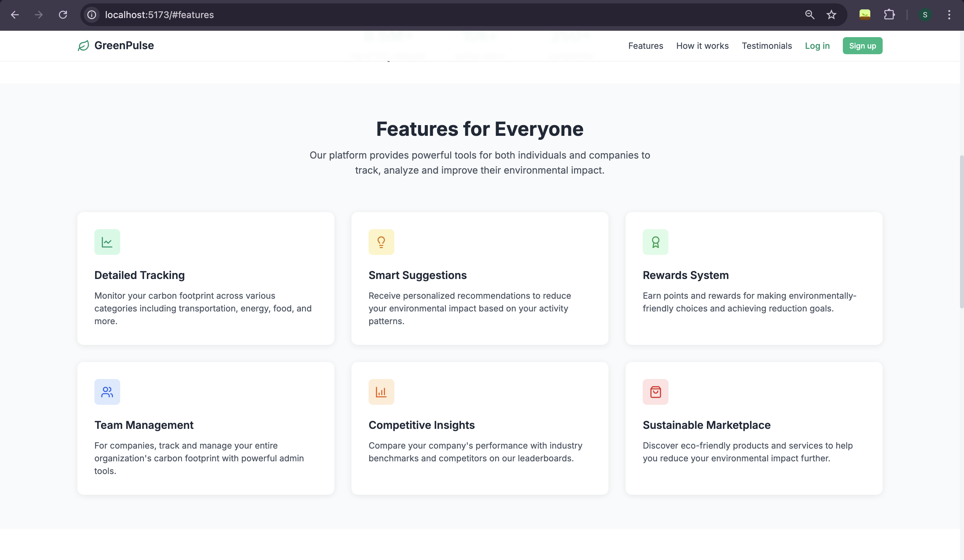Open the profile avatar labeled S

925,15
